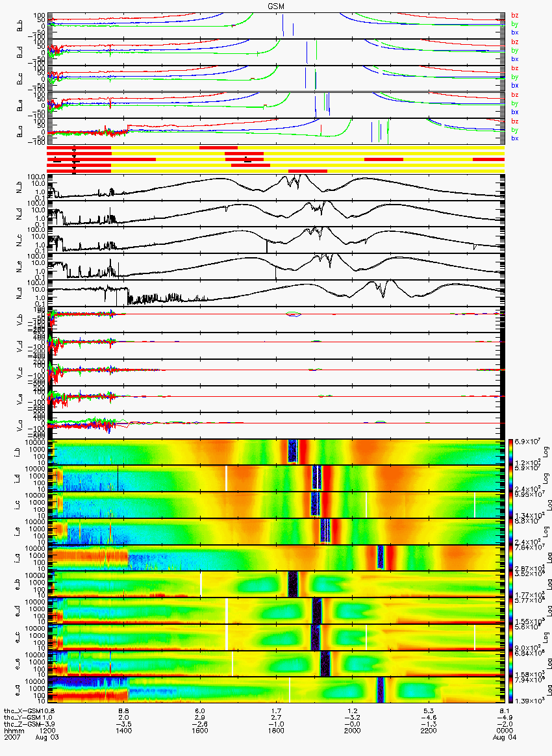Click the 9.95×10^7 color scale maximum
The image size is (552, 756).
coord(529,495)
